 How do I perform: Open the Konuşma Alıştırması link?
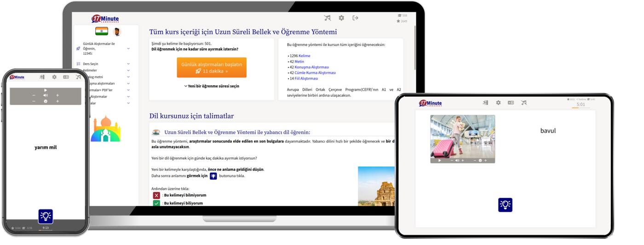[312, 67]
